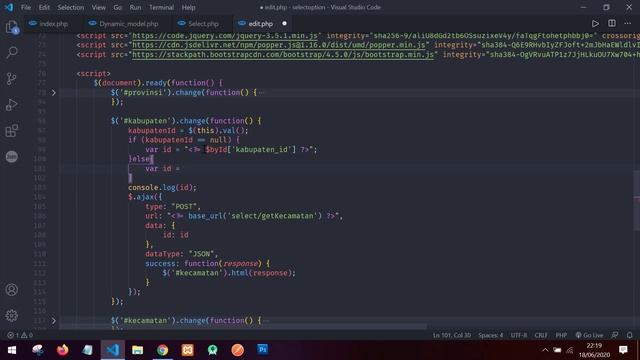Open the popper.min.js CDN link
This screenshot has height=360, width=640.
point(279,45)
